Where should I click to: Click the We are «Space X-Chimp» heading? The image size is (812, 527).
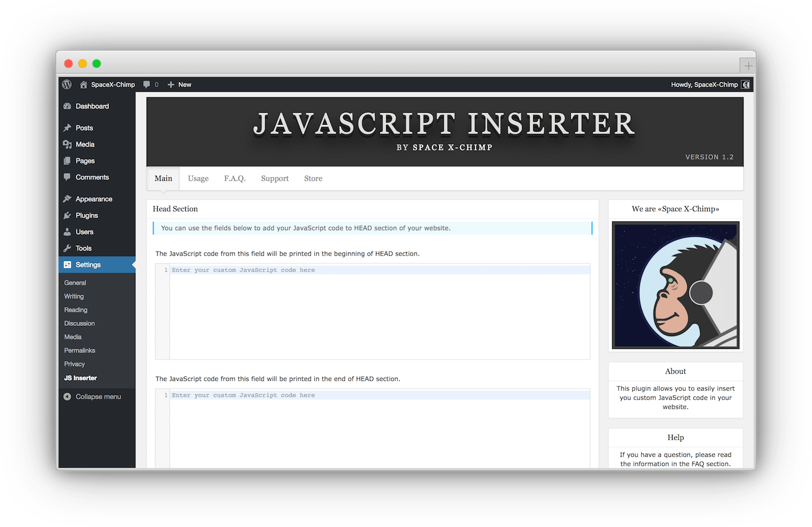(x=676, y=209)
